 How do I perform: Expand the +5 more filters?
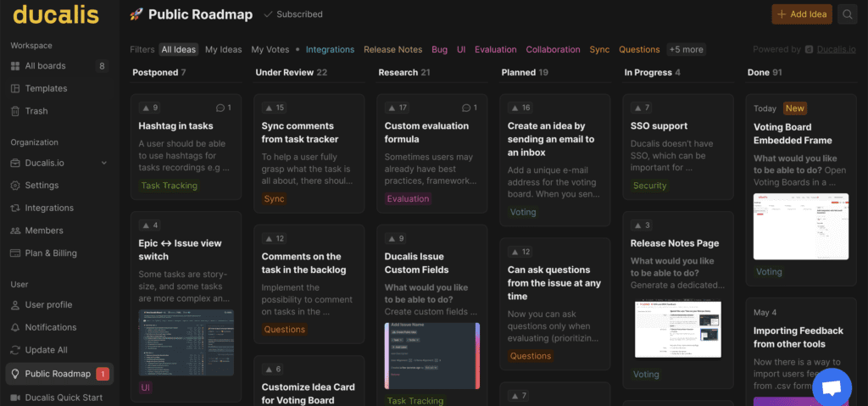point(686,49)
